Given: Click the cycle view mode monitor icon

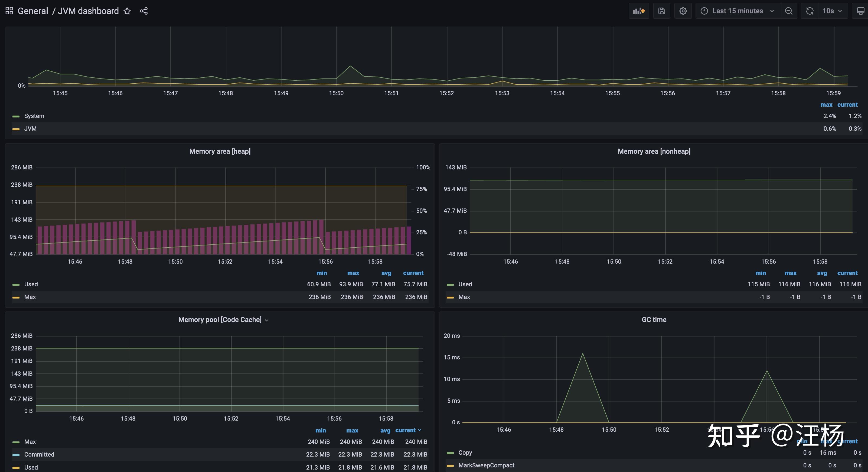Looking at the screenshot, I should [860, 11].
